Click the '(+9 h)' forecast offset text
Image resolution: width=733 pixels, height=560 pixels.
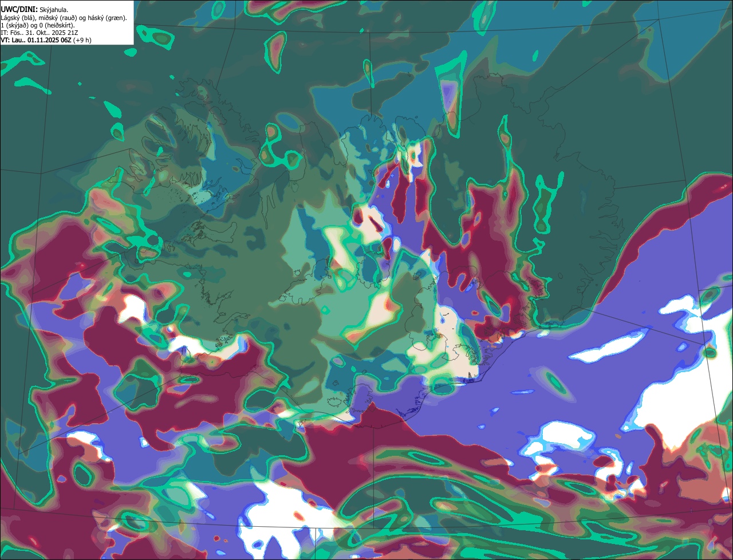click(82, 40)
